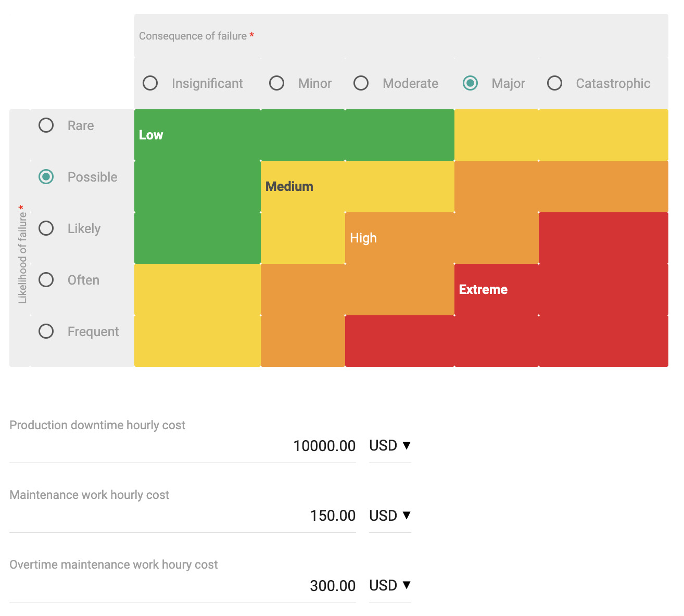Pick Catastrophic consequence of failure
This screenshot has height=616, width=684.
555,83
